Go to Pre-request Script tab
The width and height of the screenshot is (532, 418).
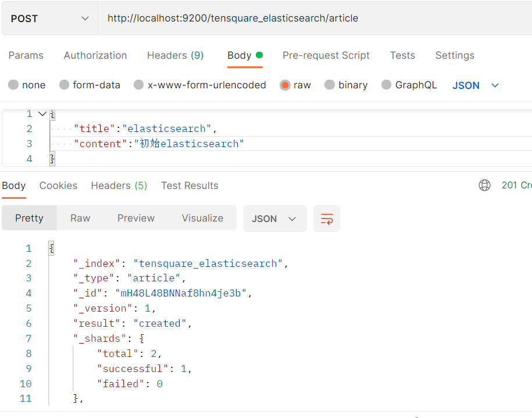tap(326, 55)
